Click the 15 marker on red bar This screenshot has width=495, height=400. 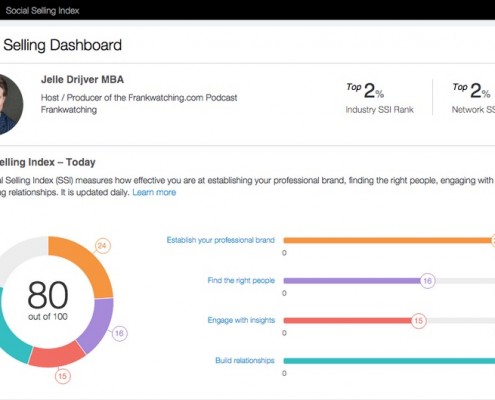coord(418,321)
